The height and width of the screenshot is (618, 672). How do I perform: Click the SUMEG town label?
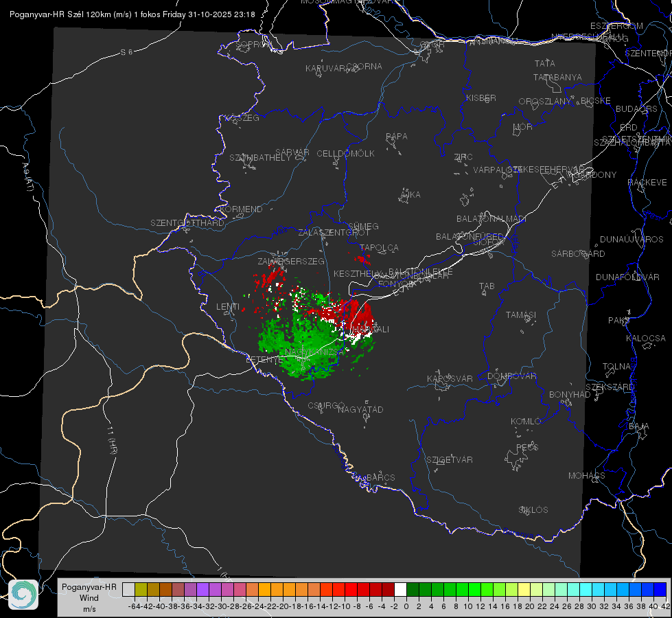click(363, 226)
